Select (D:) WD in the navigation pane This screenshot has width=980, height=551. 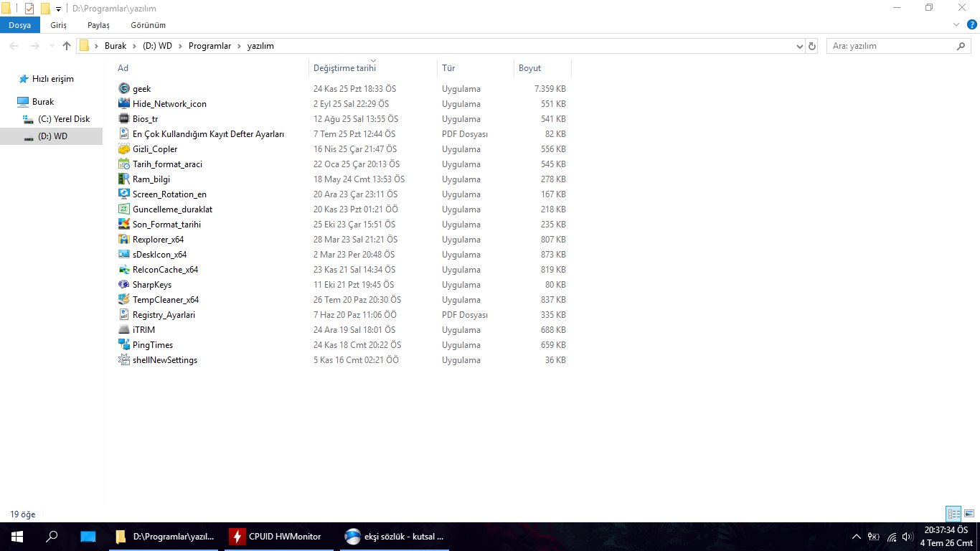[x=52, y=136]
